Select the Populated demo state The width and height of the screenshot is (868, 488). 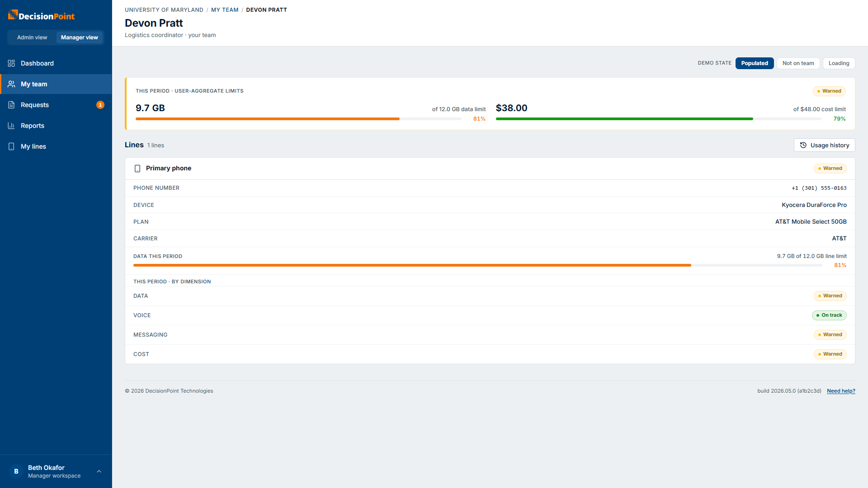(x=755, y=63)
